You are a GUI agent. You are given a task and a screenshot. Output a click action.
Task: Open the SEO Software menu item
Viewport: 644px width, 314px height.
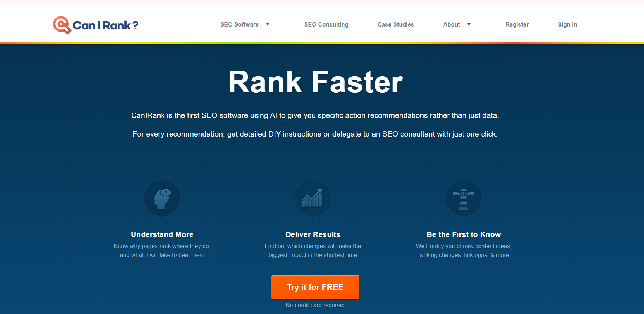pos(239,24)
